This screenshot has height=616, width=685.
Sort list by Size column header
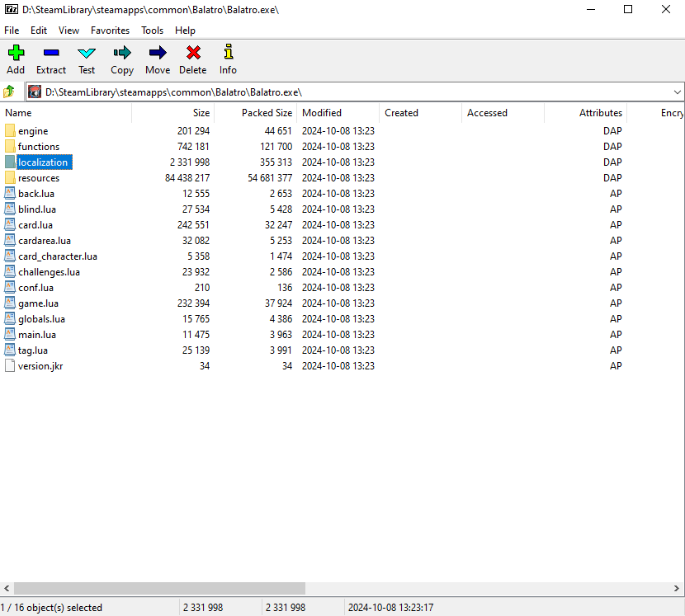click(173, 113)
